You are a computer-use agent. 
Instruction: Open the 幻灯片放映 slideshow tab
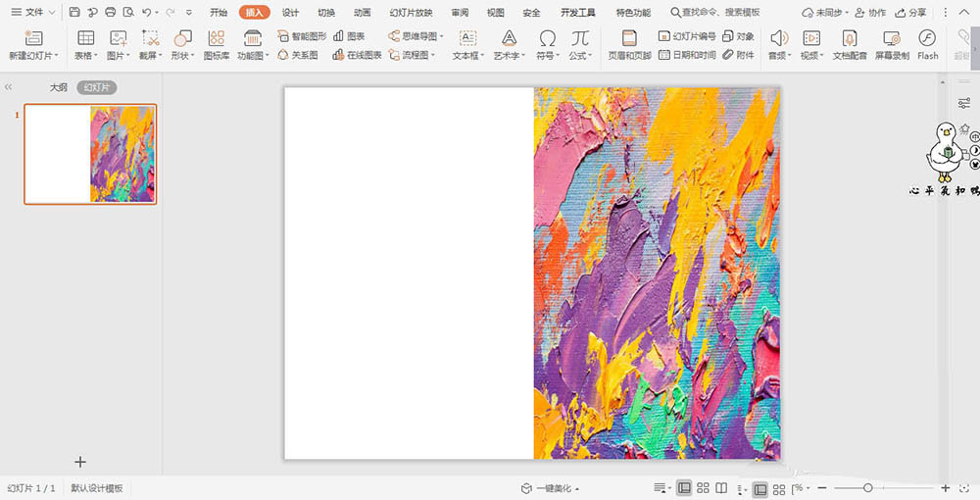tap(411, 13)
